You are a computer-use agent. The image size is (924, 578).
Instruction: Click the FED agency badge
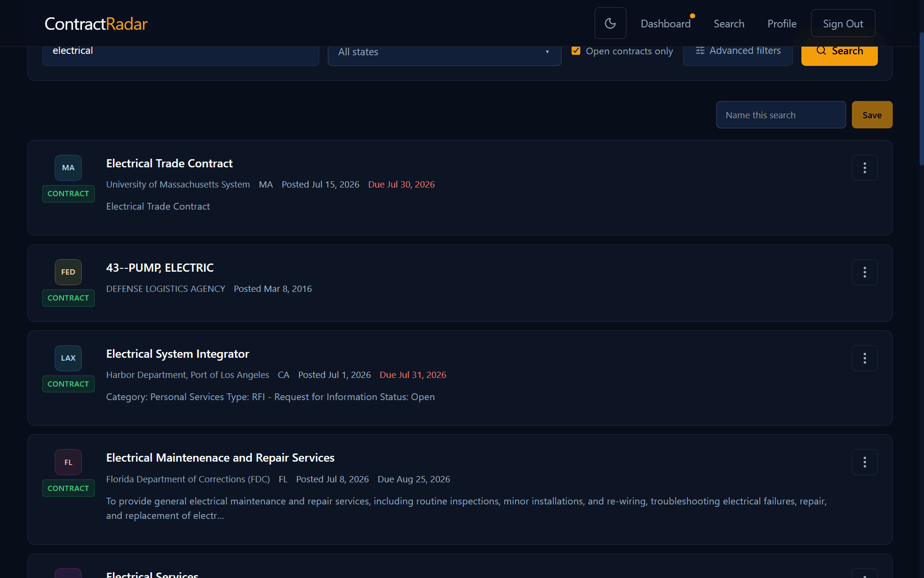pos(68,272)
